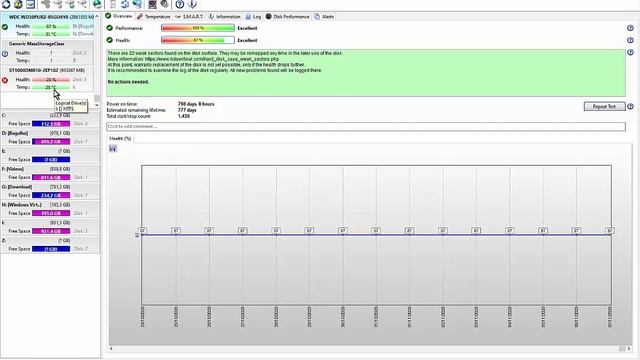Viewport: 640px width, 360px height.
Task: Click the blue panel-window toolbar icon
Action: click(31, 4)
